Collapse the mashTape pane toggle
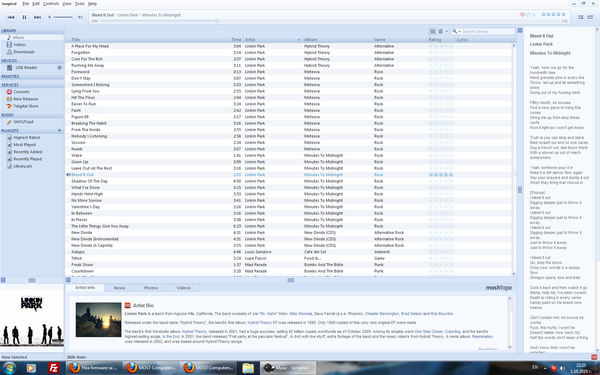The image size is (600, 375). point(68,280)
